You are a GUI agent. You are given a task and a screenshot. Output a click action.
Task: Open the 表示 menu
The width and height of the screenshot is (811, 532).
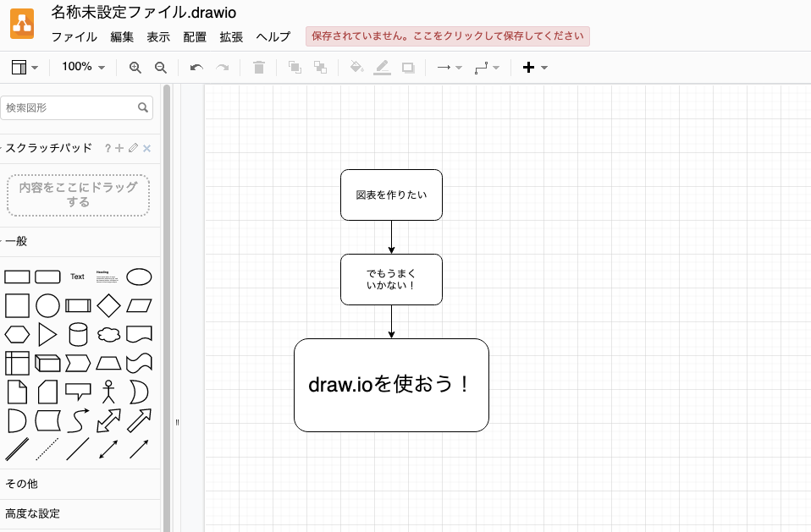point(157,37)
